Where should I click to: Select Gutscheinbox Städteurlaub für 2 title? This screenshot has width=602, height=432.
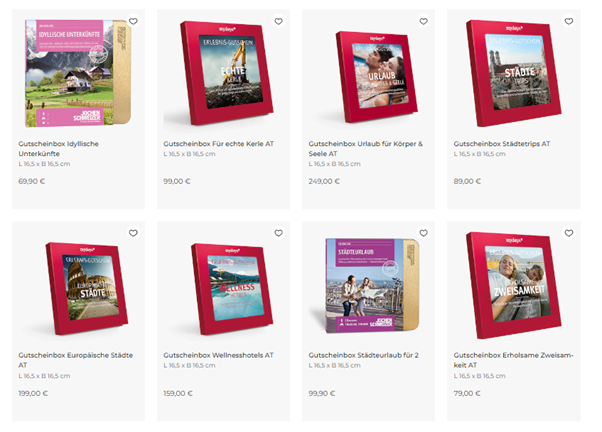363,355
